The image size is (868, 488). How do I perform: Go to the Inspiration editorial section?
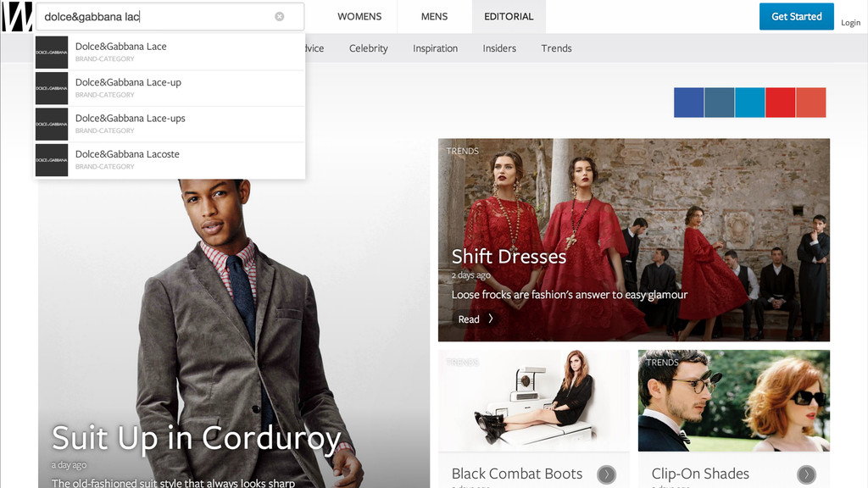[x=435, y=48]
